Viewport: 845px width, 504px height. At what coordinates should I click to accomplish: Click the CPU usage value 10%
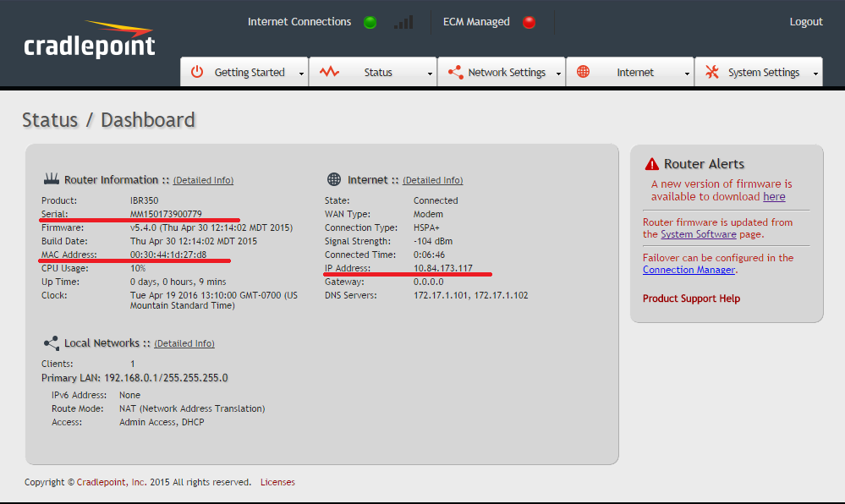[138, 268]
